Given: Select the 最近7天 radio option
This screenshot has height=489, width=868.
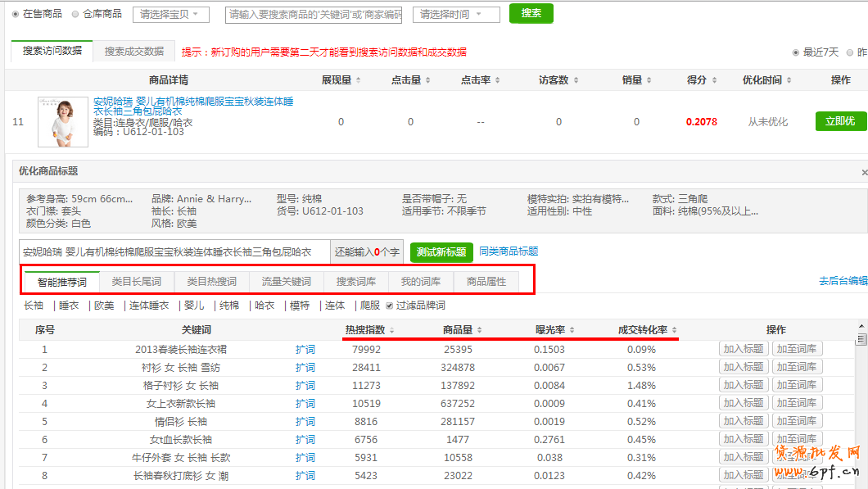Looking at the screenshot, I should point(796,52).
